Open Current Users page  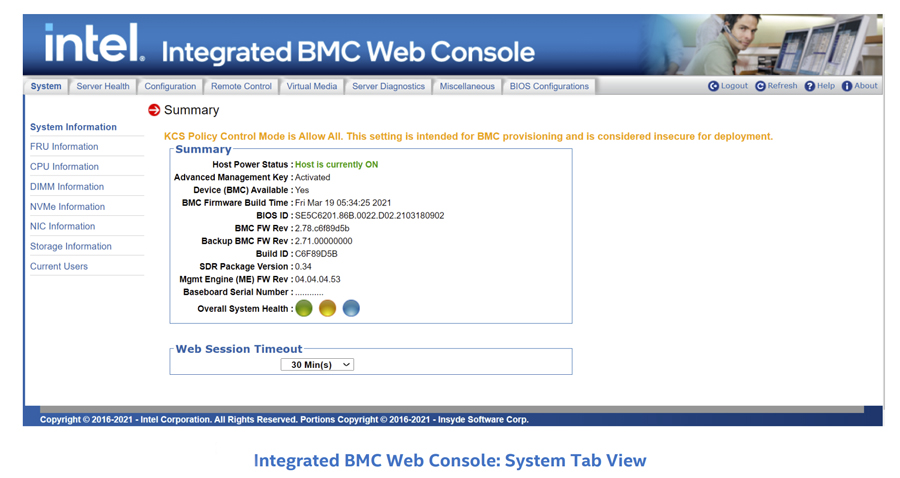point(59,266)
